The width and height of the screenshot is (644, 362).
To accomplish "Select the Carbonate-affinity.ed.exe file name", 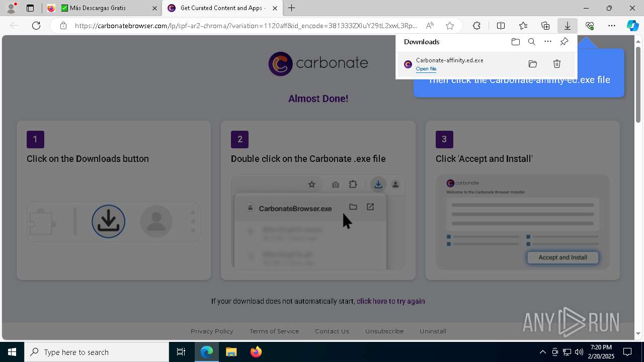I will coord(450,60).
